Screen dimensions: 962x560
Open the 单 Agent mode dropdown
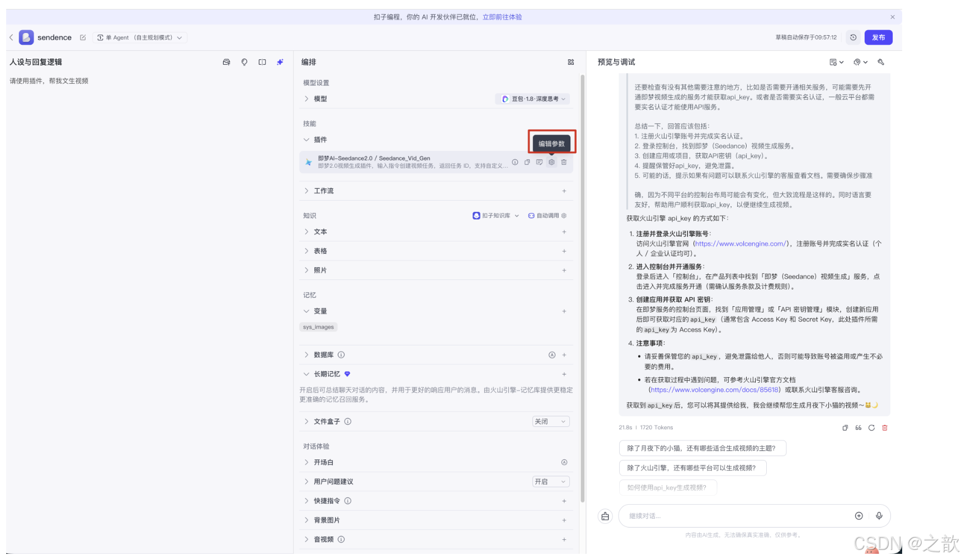[140, 37]
